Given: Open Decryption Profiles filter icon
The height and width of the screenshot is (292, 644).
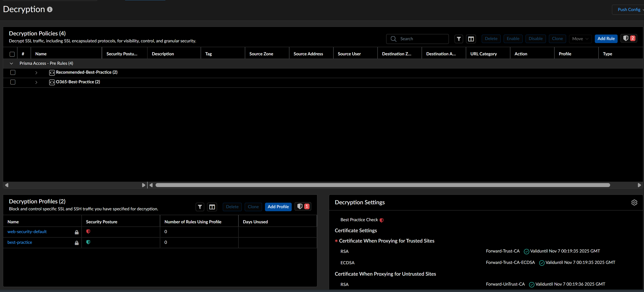Looking at the screenshot, I should (x=200, y=207).
